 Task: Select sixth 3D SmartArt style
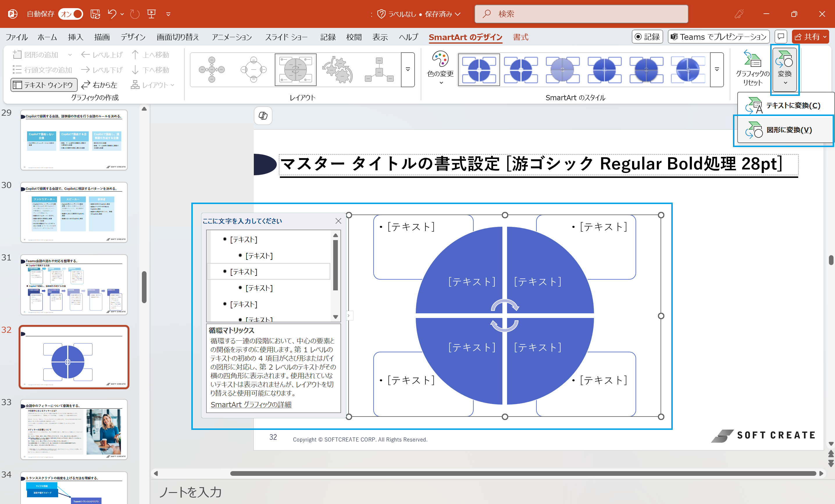(688, 69)
